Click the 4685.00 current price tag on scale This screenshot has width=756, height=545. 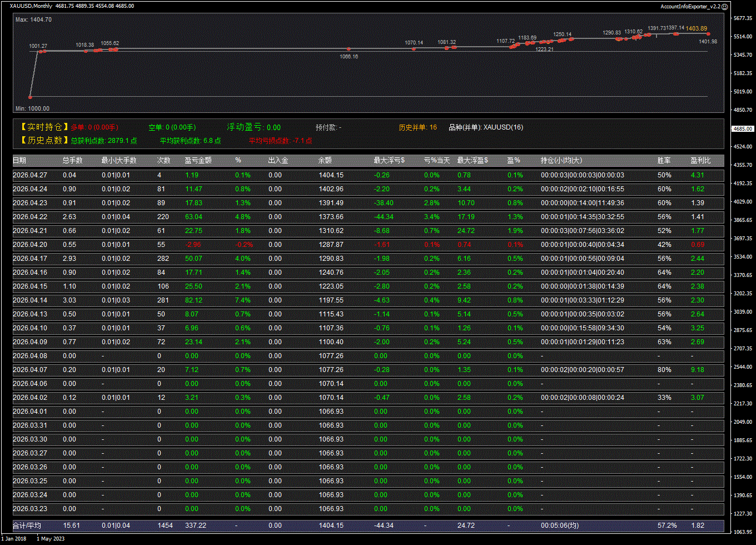pos(743,128)
